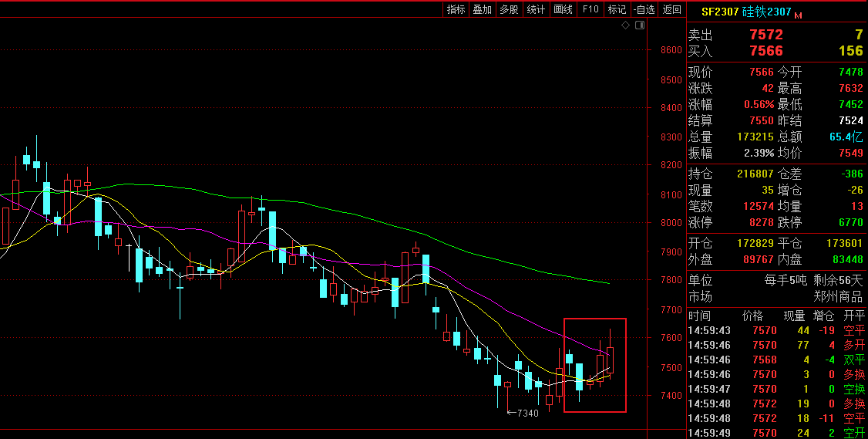Click the sell price 7572 in 卖出 row
The image size is (868, 439).
pos(765,35)
